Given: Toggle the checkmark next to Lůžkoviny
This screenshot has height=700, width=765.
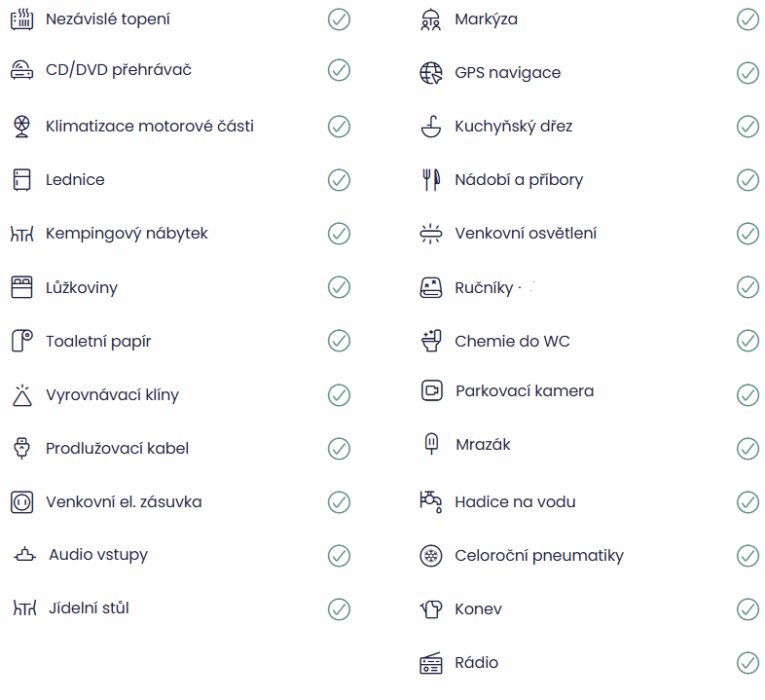Looking at the screenshot, I should pyautogui.click(x=339, y=287).
